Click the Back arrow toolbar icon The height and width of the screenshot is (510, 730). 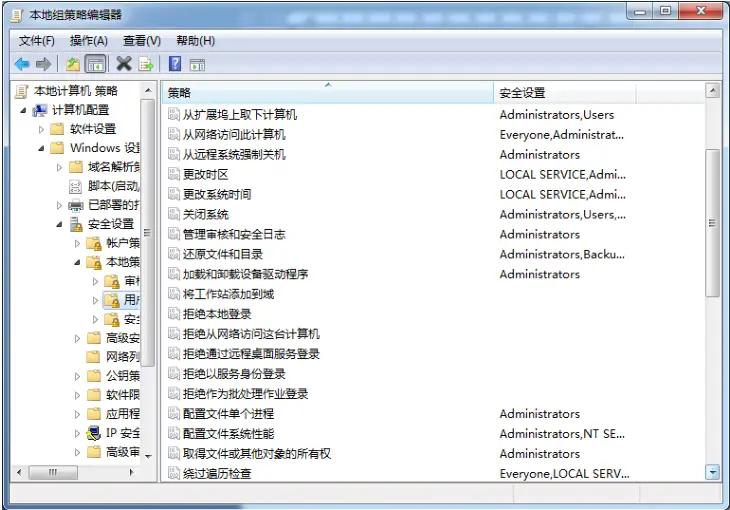click(x=22, y=64)
